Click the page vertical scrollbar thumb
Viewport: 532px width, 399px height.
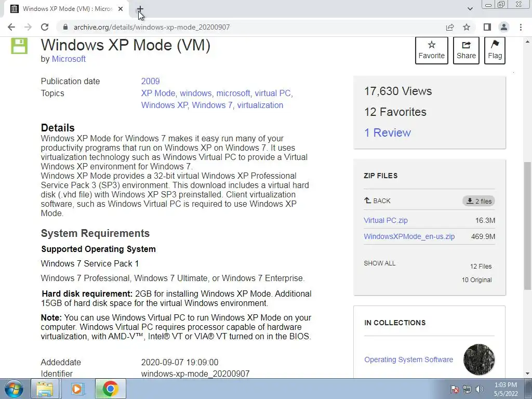pyautogui.click(x=527, y=225)
